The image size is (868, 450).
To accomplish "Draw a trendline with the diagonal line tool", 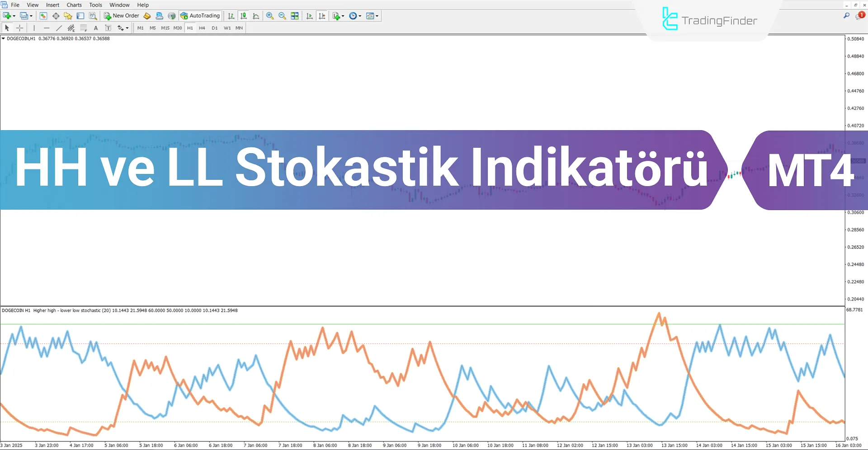I will click(x=59, y=28).
